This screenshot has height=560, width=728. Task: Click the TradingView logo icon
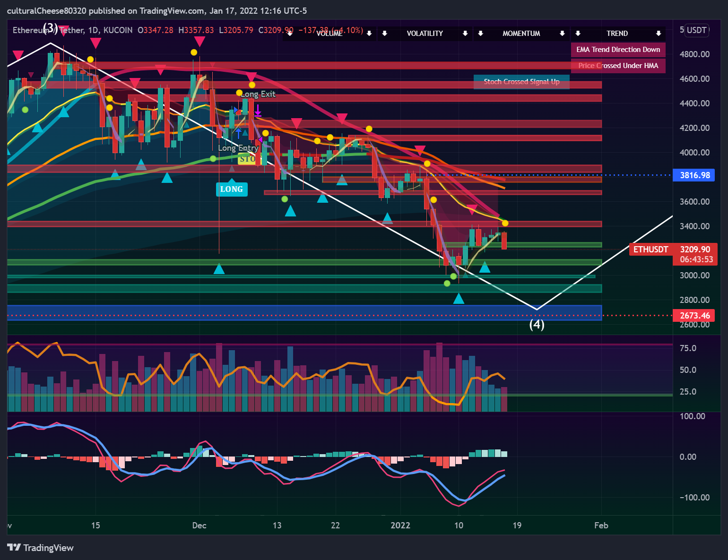[x=14, y=547]
